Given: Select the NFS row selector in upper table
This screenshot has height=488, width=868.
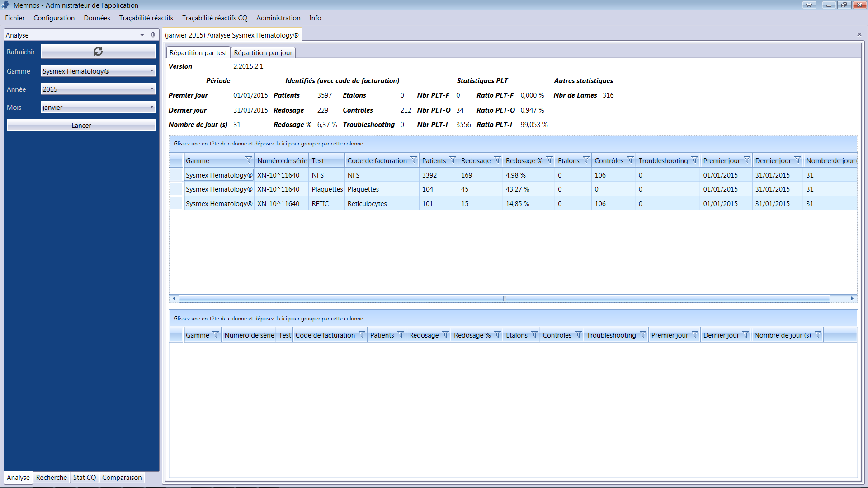Looking at the screenshot, I should coord(176,175).
